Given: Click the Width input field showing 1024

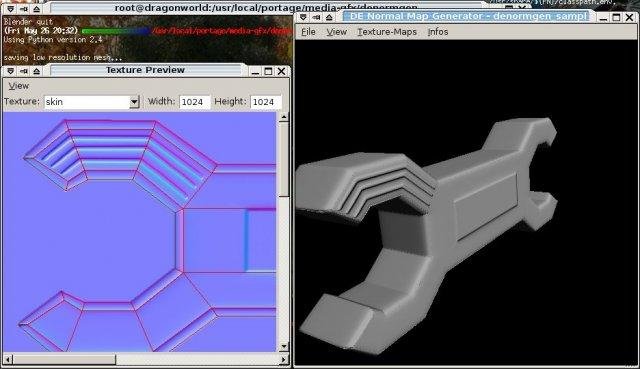Looking at the screenshot, I should 195,102.
